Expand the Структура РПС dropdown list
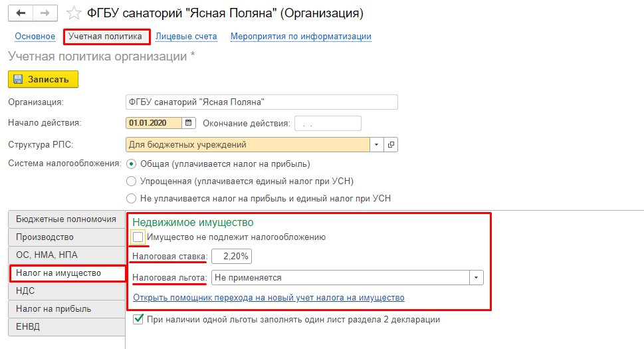Image resolution: width=644 pixels, height=349 pixels. [377, 144]
